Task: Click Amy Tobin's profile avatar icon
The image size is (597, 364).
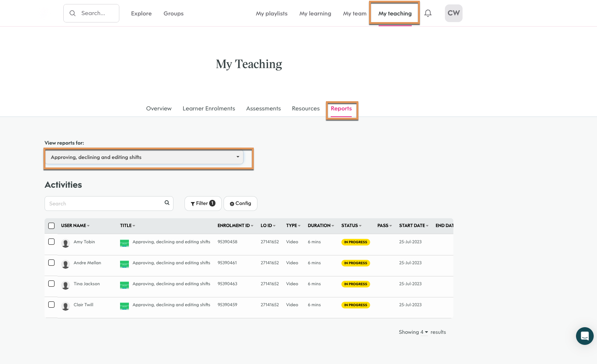Action: (x=66, y=243)
